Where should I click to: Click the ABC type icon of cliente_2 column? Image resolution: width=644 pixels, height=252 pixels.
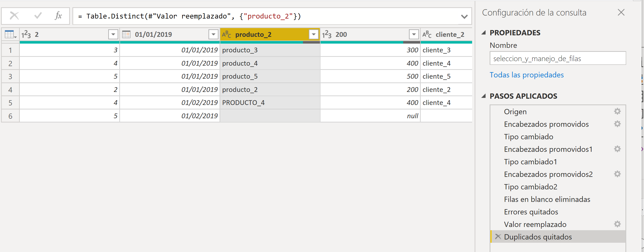427,34
